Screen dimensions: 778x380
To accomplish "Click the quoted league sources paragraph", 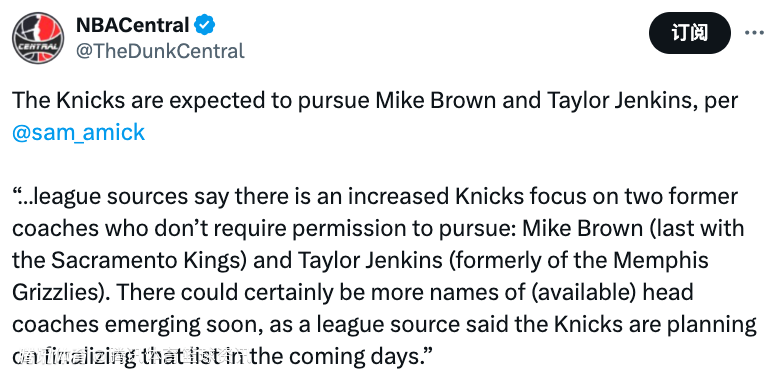I will [384, 276].
